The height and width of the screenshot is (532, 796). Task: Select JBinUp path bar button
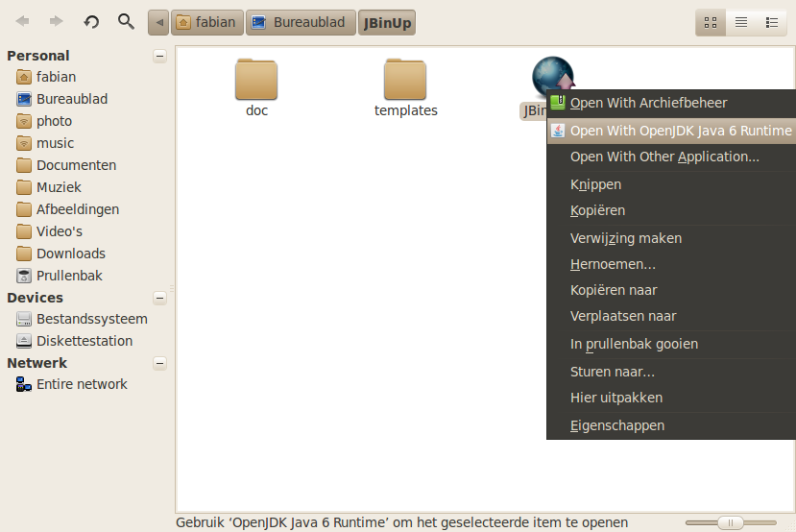click(x=387, y=23)
